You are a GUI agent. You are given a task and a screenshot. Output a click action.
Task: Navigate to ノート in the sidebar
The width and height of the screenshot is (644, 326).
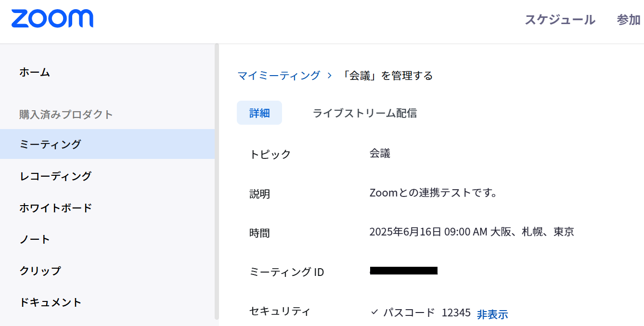[35, 239]
